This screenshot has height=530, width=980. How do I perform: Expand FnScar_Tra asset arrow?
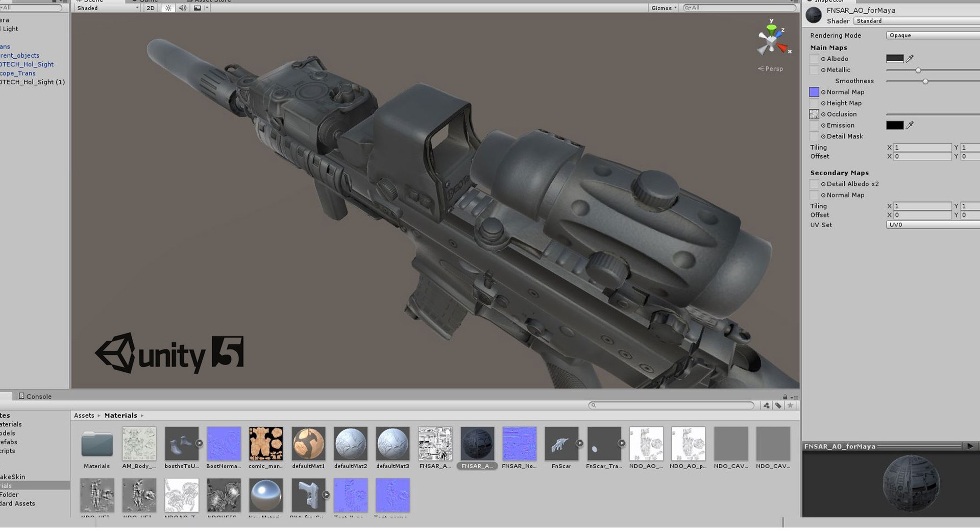click(621, 443)
